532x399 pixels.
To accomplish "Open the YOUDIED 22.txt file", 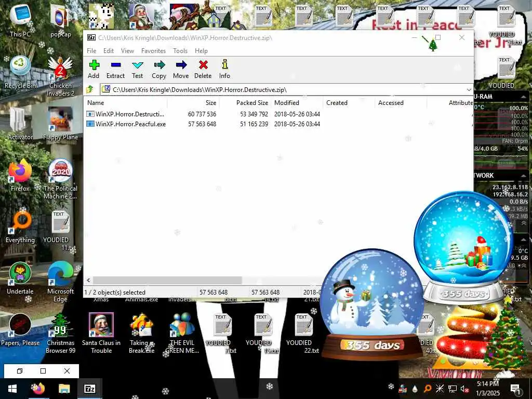I will (303, 334).
